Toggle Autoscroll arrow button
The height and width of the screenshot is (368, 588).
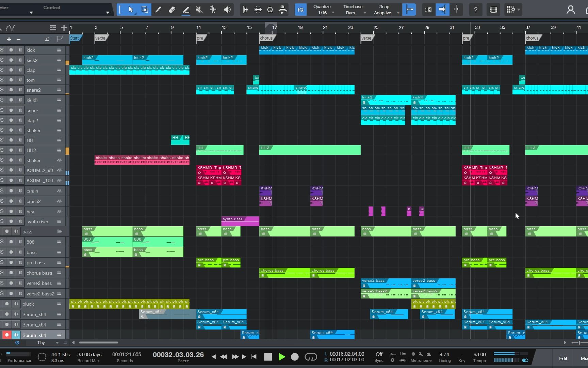[x=442, y=10]
